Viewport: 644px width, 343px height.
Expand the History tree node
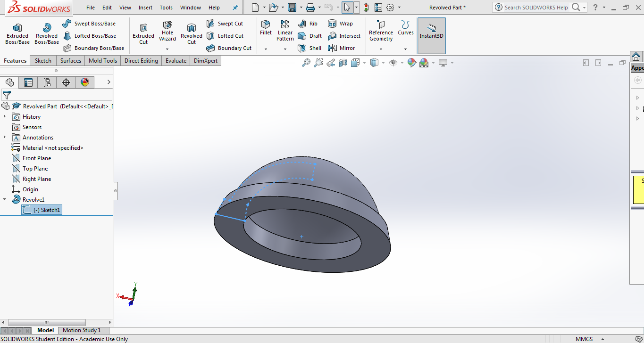[5, 117]
